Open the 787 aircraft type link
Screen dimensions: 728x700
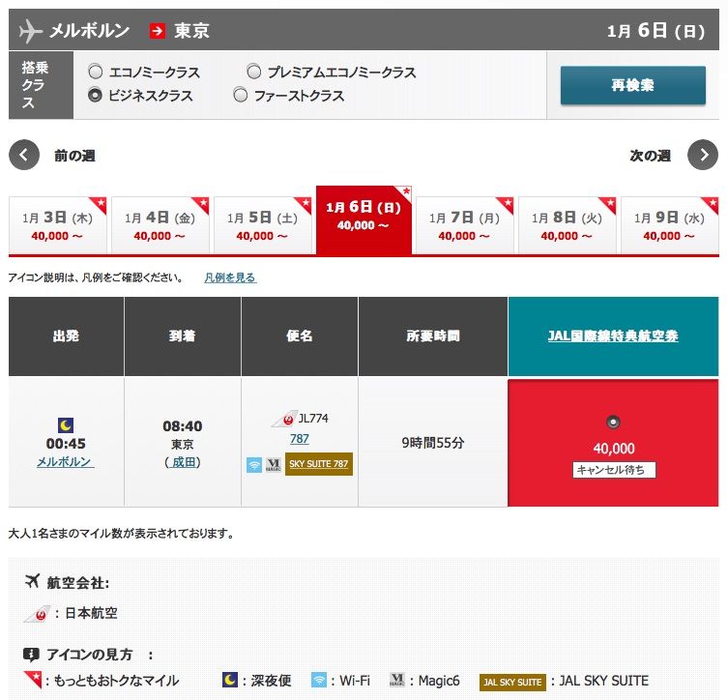tap(300, 439)
